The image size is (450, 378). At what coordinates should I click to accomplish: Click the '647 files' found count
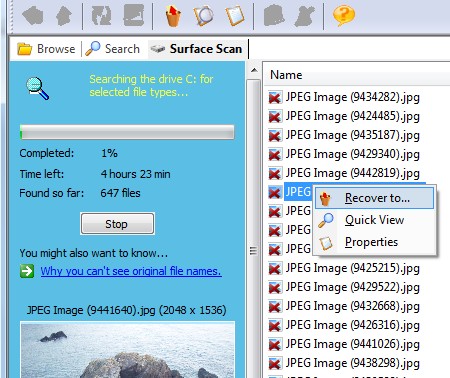click(x=120, y=193)
